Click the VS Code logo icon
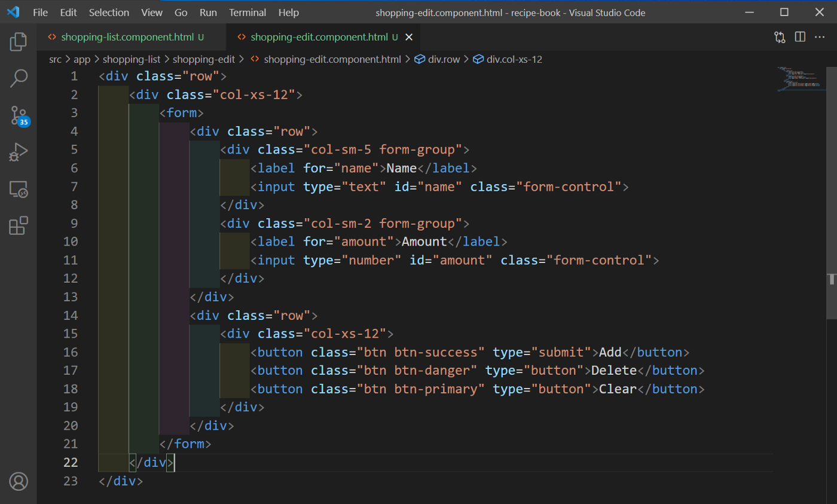Viewport: 837px width, 504px height. click(x=13, y=12)
